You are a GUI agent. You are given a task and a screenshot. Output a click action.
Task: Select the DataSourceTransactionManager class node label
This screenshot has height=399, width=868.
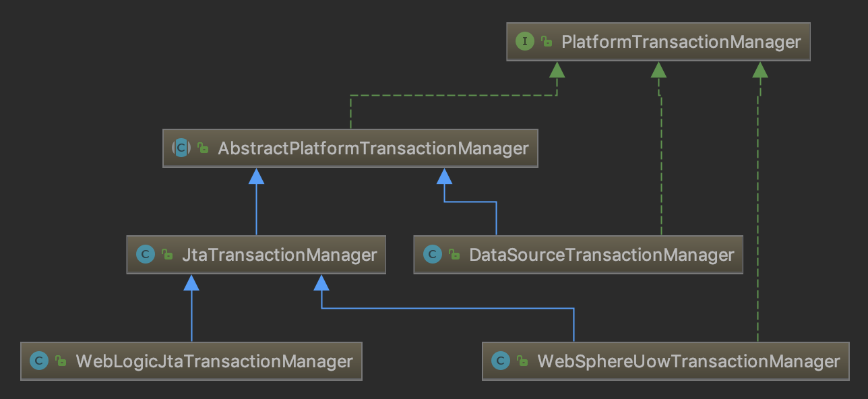[601, 255]
